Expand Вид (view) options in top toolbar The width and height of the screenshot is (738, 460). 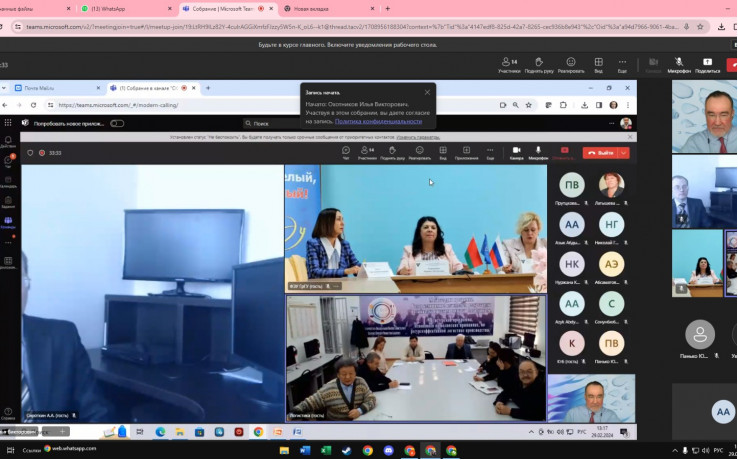[x=598, y=64]
